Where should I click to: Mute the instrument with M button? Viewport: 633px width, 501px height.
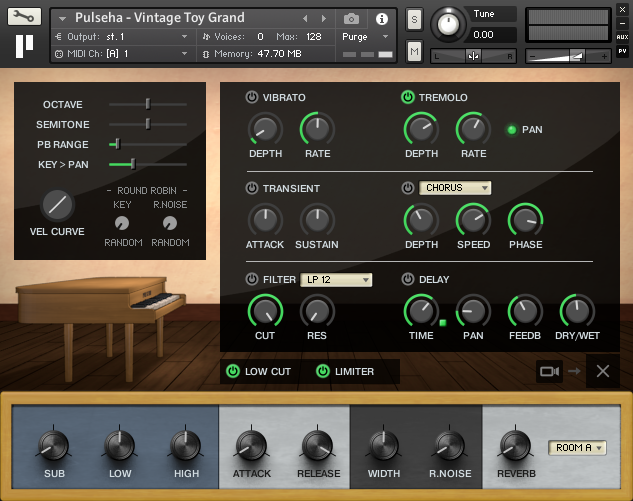point(414,52)
